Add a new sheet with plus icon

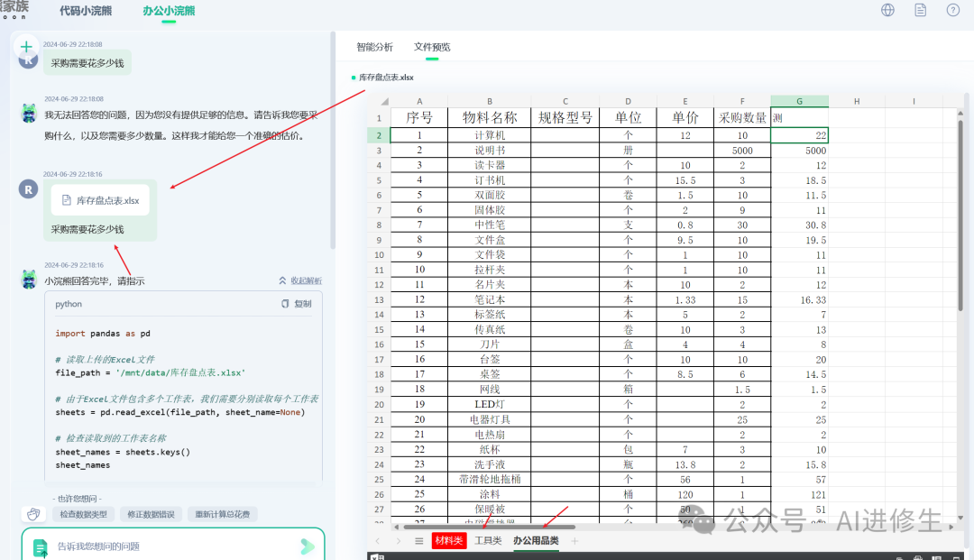(574, 541)
